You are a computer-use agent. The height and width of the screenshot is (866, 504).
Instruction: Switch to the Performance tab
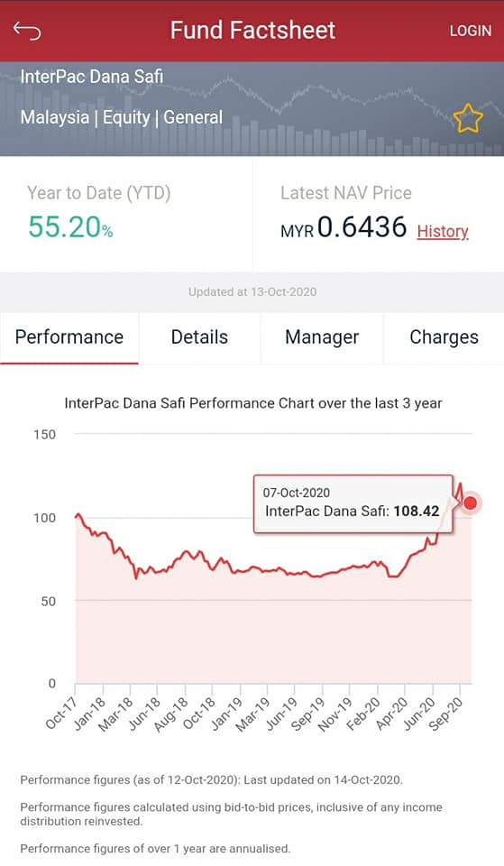point(69,337)
